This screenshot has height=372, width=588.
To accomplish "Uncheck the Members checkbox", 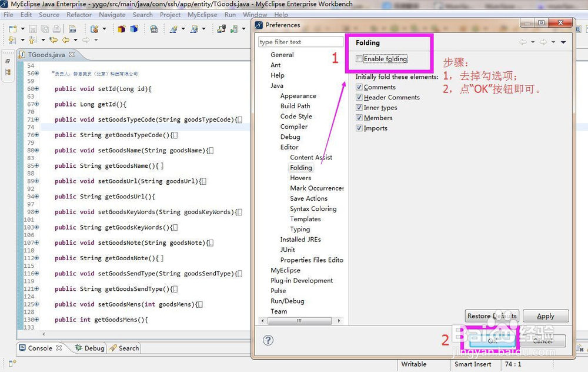I will (359, 118).
